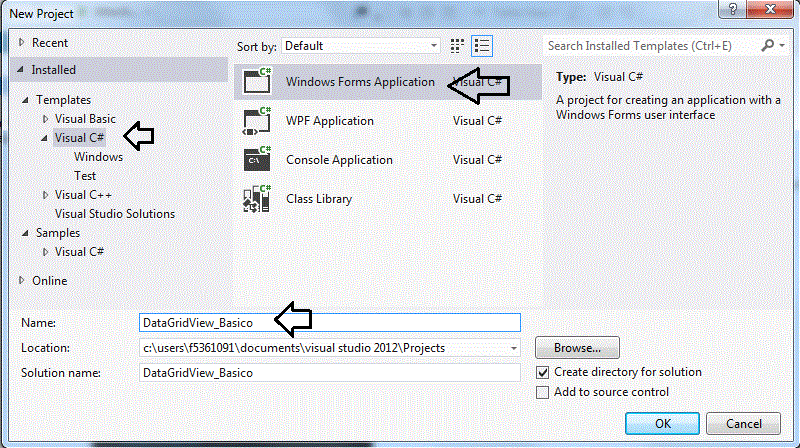Screen dimensions: 800x448
Task: Expand the Visual Basic node arrow
Action: 45,119
